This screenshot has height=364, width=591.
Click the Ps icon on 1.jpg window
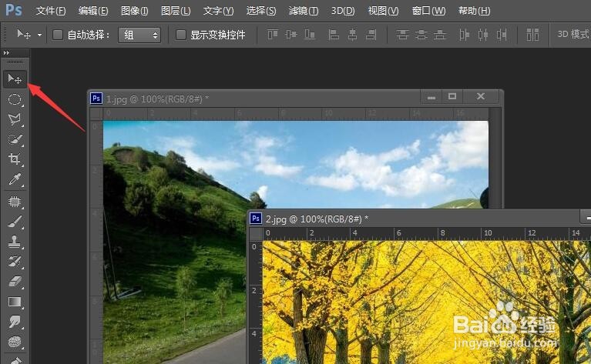[96, 99]
